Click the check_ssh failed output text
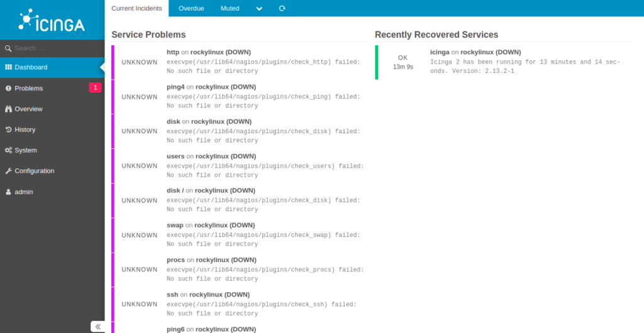Image resolution: width=644 pixels, height=333 pixels. click(262, 308)
